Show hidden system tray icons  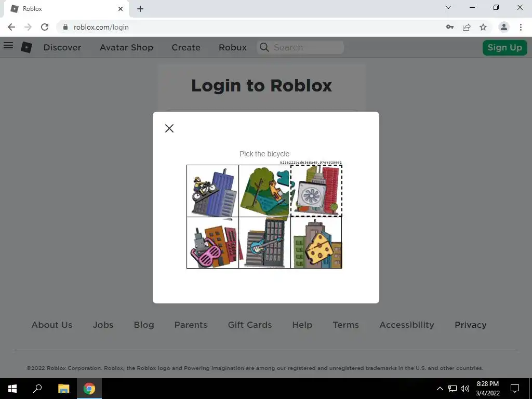440,389
